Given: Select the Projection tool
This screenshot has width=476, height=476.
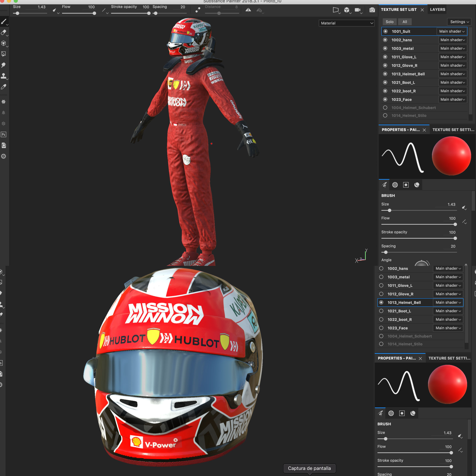Looking at the screenshot, I should (x=4, y=43).
